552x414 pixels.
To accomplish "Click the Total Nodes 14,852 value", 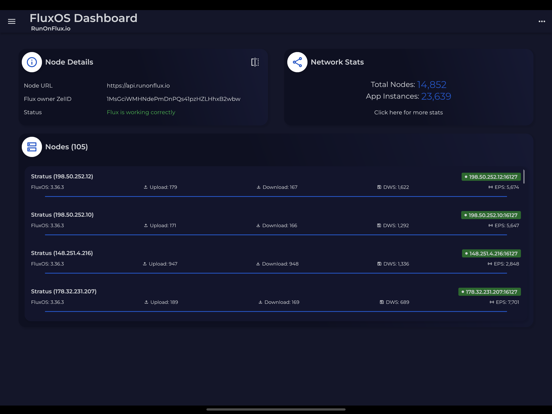I will 432,84.
